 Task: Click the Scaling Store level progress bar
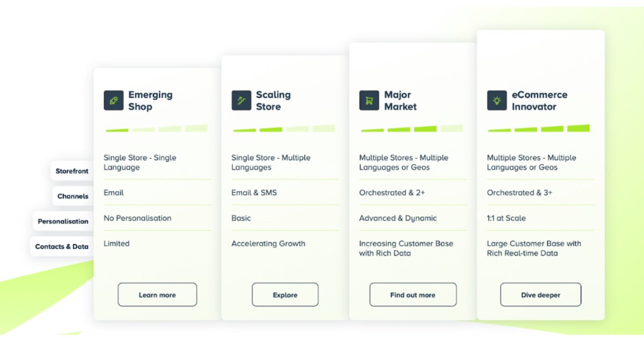[284, 129]
